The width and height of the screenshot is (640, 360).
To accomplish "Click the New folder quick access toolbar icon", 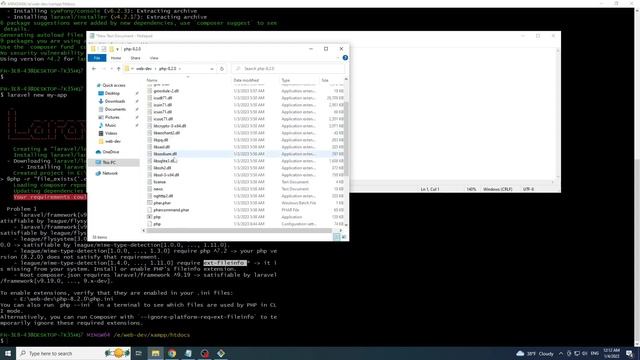I will tap(111, 49).
